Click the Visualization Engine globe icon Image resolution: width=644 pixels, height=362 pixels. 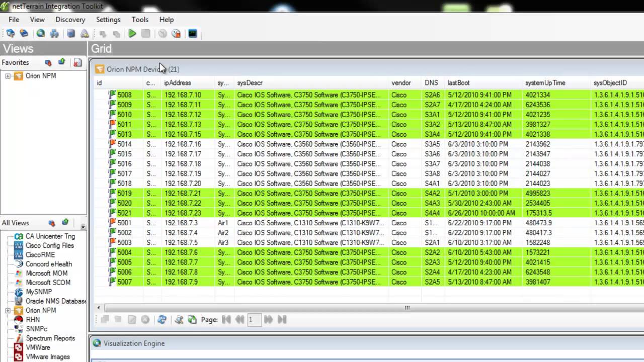97,343
